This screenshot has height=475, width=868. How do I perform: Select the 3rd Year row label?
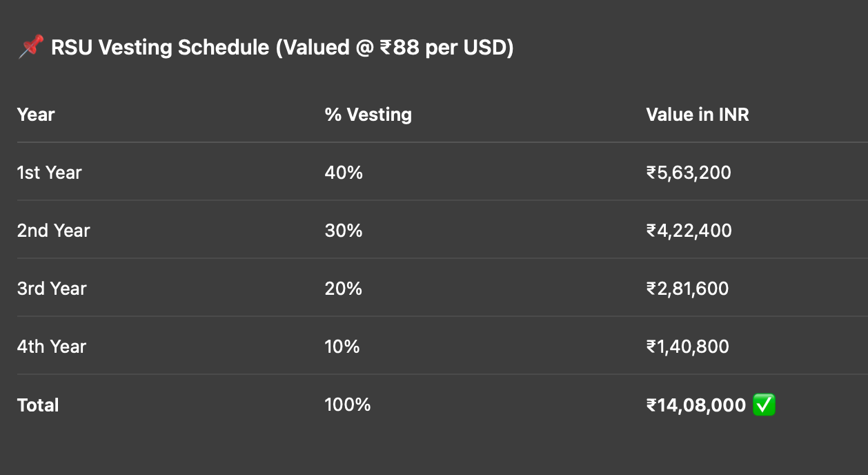(52, 289)
